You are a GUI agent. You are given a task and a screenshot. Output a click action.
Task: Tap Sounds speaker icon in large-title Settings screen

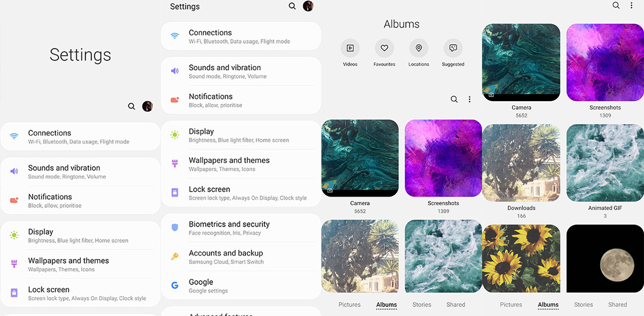pos(14,171)
